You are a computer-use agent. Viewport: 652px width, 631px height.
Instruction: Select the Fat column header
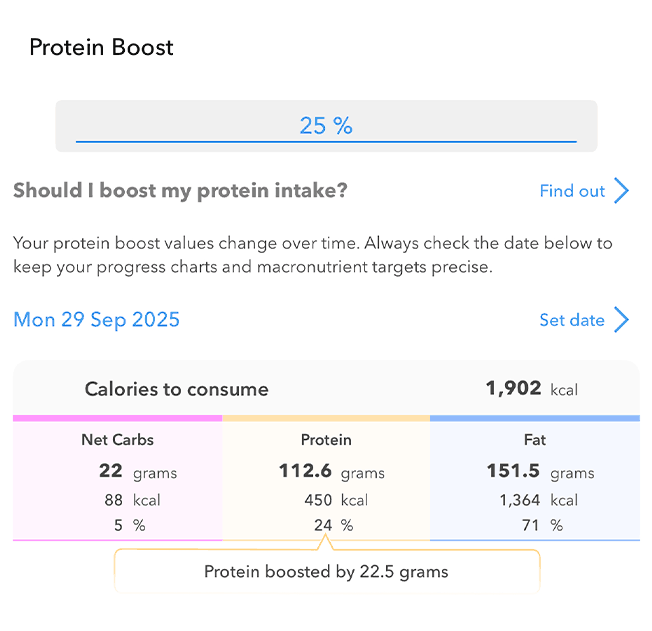pos(534,439)
